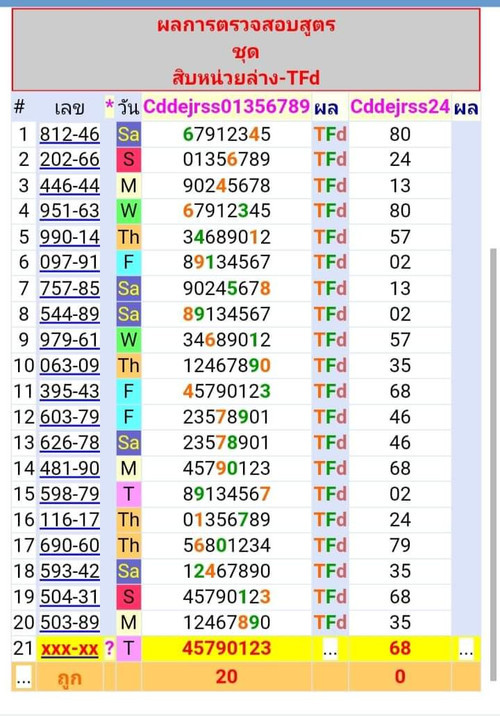Click the Cddejrss24 column header
This screenshot has height=716, width=500.
[x=400, y=107]
